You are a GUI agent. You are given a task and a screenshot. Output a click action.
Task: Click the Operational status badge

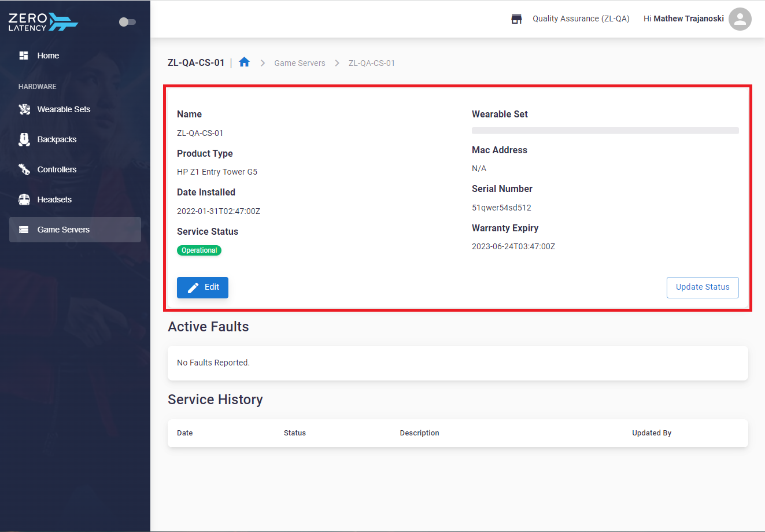(x=199, y=250)
